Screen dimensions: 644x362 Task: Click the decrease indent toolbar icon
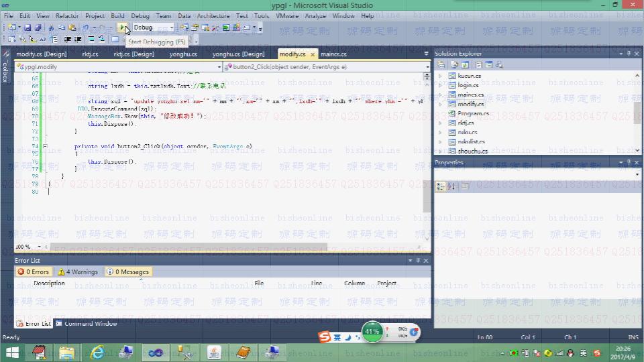coord(67,40)
